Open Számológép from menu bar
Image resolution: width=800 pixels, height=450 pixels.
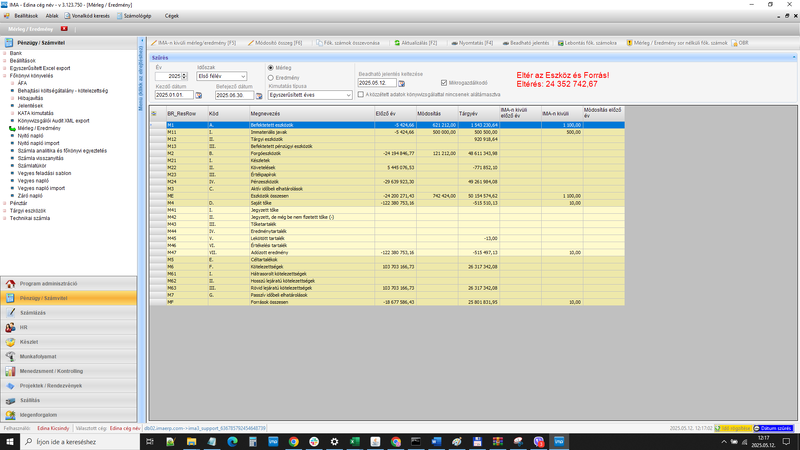(x=134, y=16)
